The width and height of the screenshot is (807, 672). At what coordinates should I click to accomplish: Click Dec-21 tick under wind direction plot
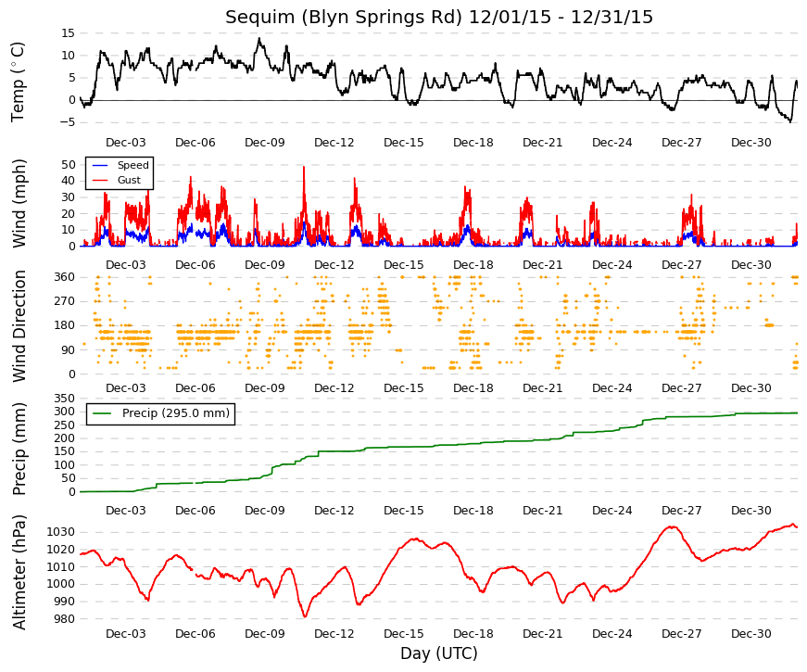(542, 388)
